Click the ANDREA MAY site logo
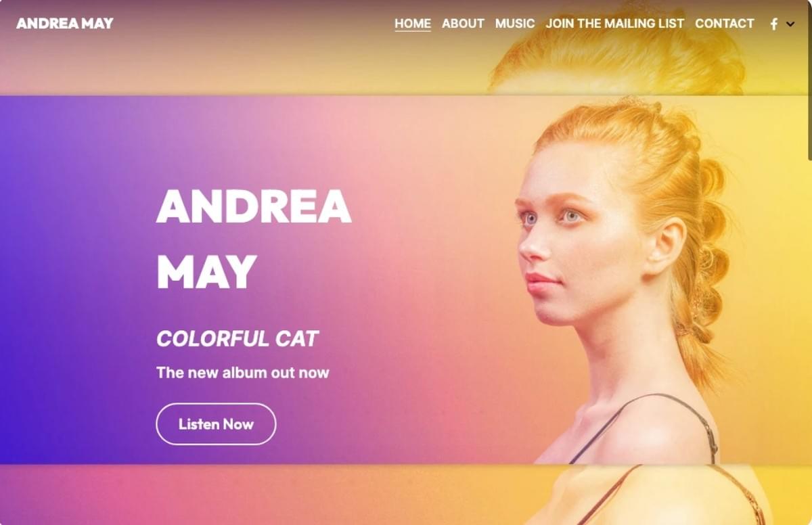This screenshot has width=812, height=525. 65,24
